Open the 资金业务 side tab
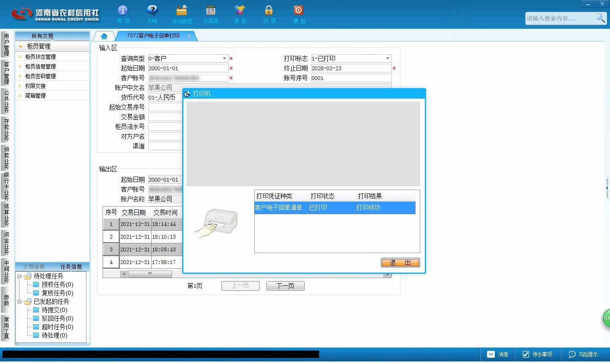 click(6, 243)
